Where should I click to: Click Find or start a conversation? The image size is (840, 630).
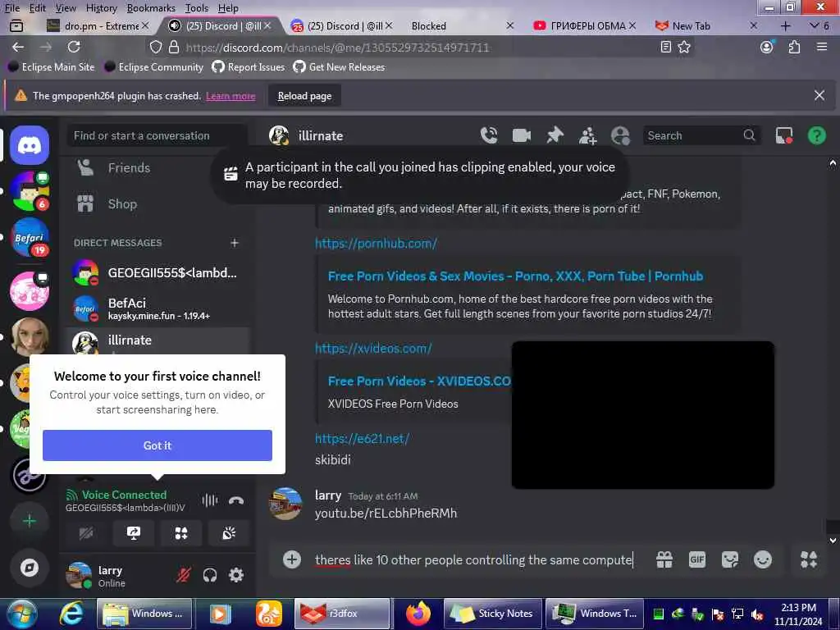point(157,135)
